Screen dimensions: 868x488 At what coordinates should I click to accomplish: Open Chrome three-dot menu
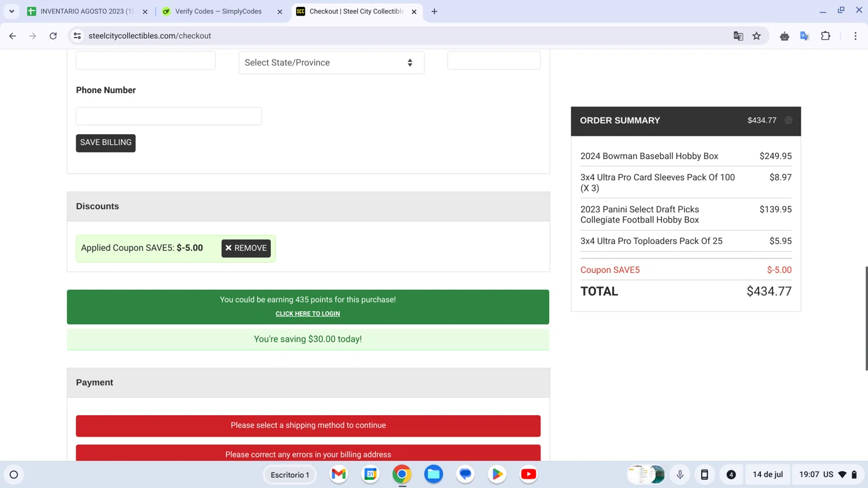tap(855, 36)
